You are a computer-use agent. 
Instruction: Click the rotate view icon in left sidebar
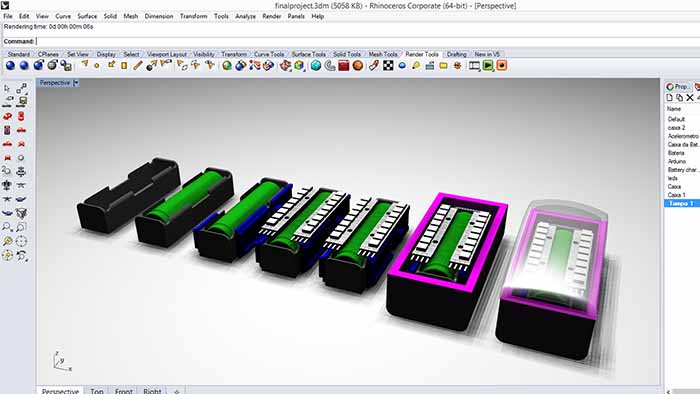21,256
